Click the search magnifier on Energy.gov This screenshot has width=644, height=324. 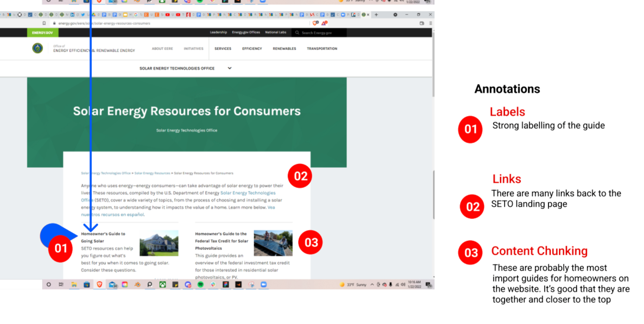coord(297,33)
